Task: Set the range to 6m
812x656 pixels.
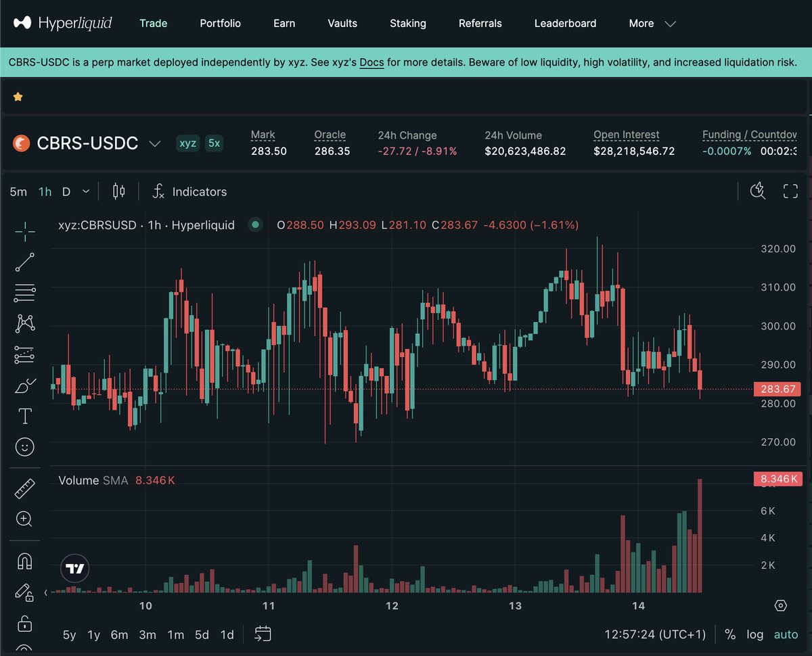Action: pyautogui.click(x=119, y=634)
